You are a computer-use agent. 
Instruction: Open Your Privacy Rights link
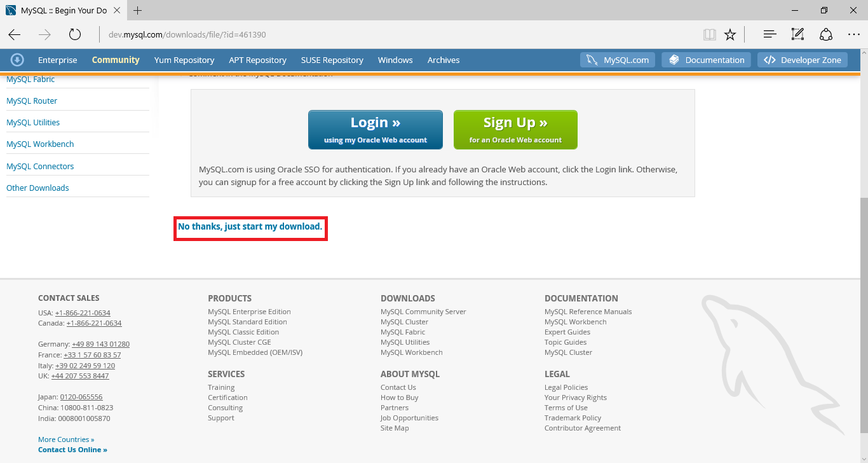pos(576,397)
